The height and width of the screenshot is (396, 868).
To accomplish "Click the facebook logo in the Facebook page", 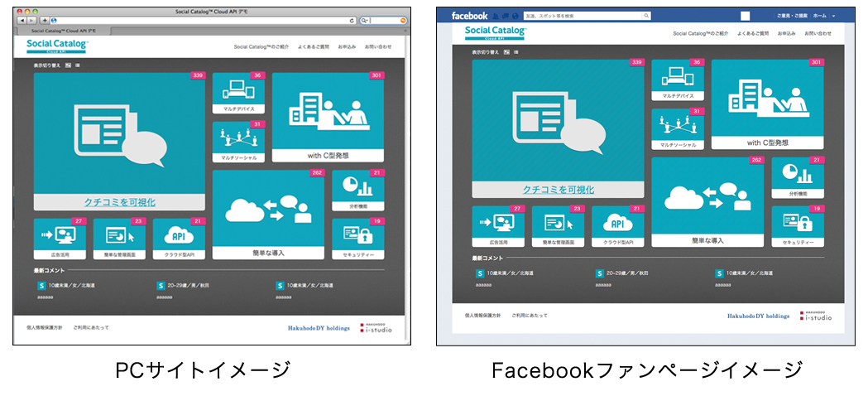I will point(469,16).
